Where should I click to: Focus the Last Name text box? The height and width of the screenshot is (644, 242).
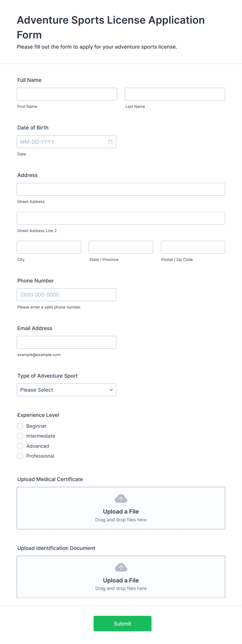tap(175, 94)
